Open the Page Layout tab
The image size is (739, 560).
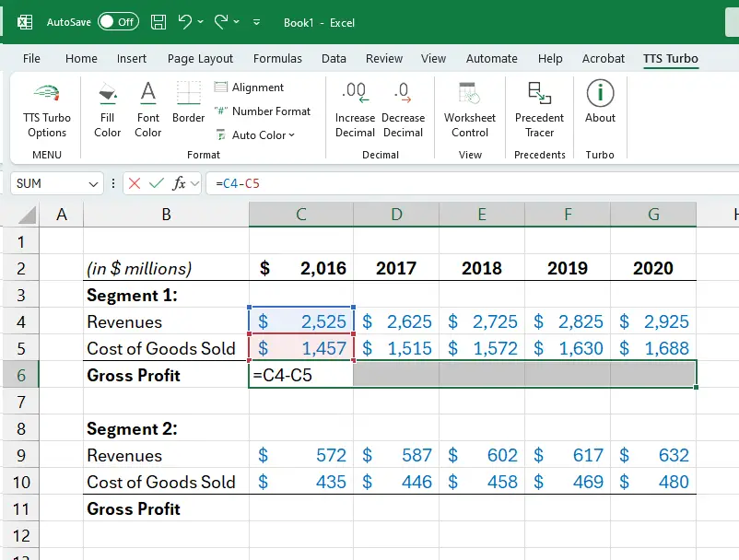click(200, 58)
